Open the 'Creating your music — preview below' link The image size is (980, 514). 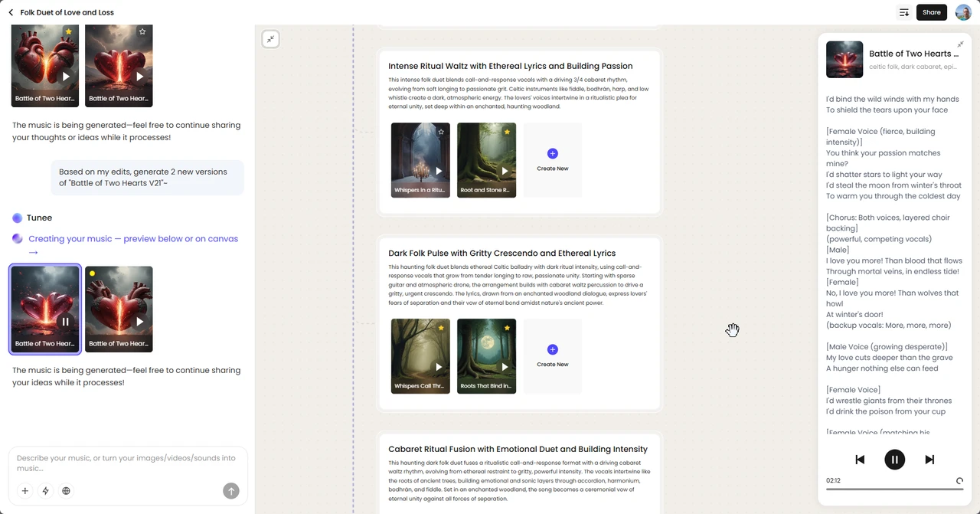[x=133, y=245]
